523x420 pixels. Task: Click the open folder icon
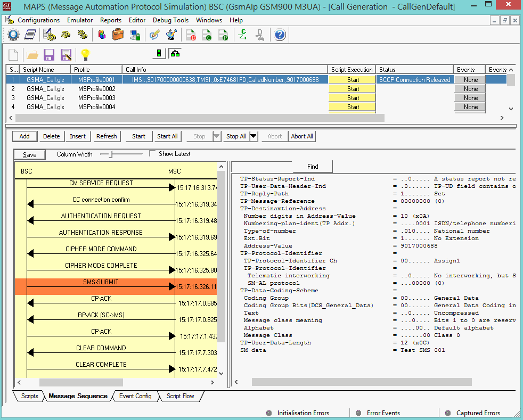[x=32, y=55]
